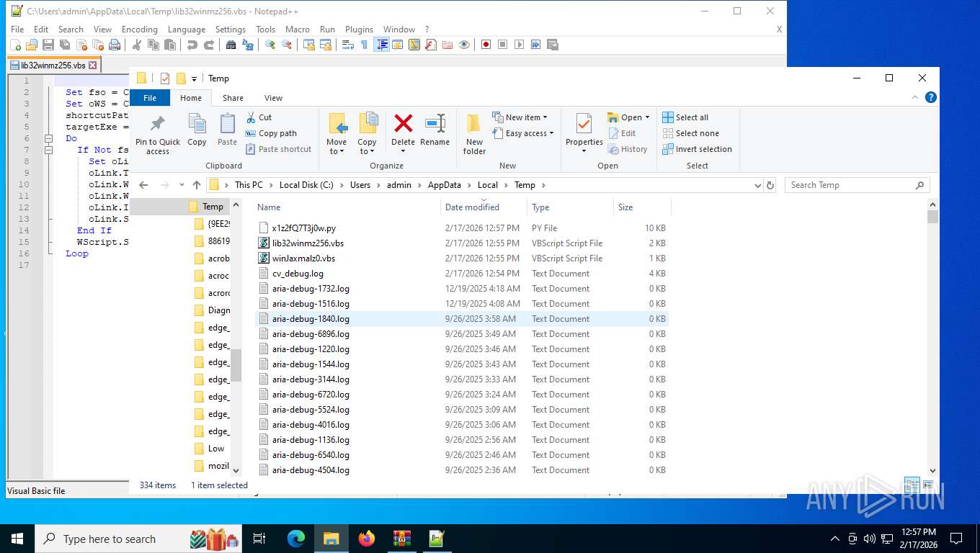980x553 pixels.
Task: Click the Copy button in Clipboard group
Action: point(197,130)
